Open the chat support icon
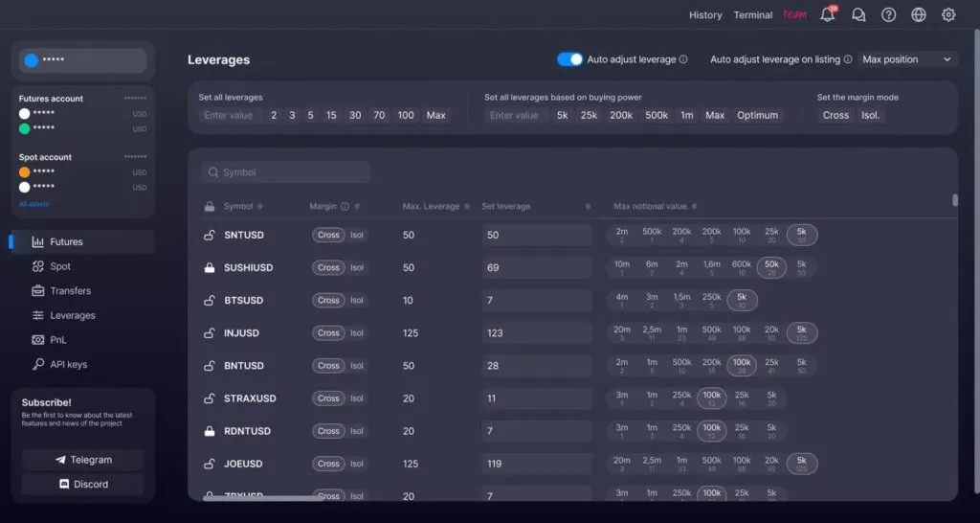980x523 pixels. click(858, 14)
